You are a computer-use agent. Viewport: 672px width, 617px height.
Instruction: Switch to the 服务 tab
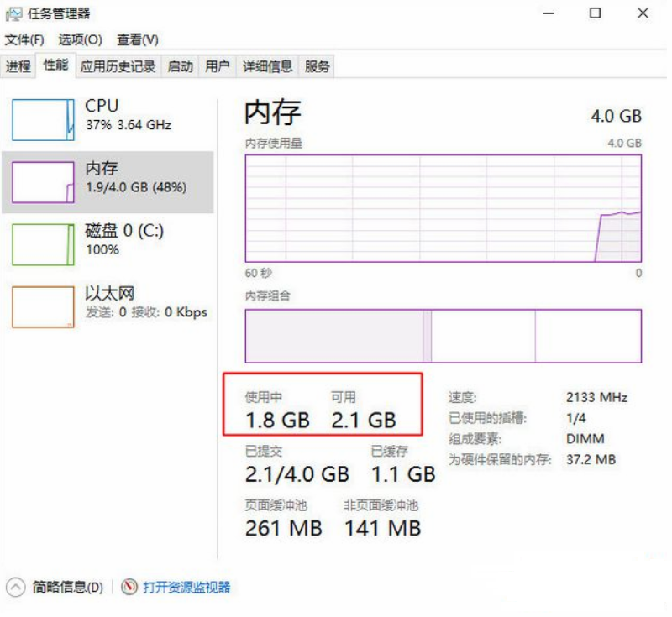pos(318,65)
